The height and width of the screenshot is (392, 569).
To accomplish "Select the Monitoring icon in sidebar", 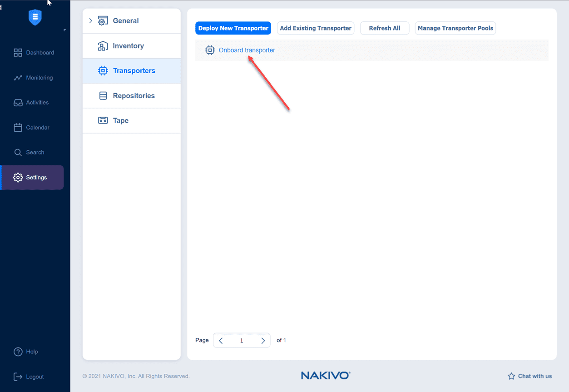I will pyautogui.click(x=18, y=77).
